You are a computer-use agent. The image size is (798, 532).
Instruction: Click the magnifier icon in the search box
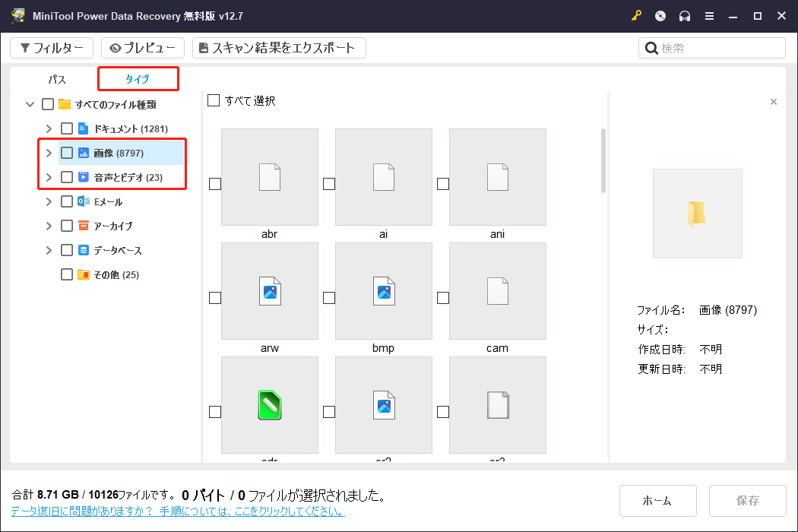click(651, 47)
